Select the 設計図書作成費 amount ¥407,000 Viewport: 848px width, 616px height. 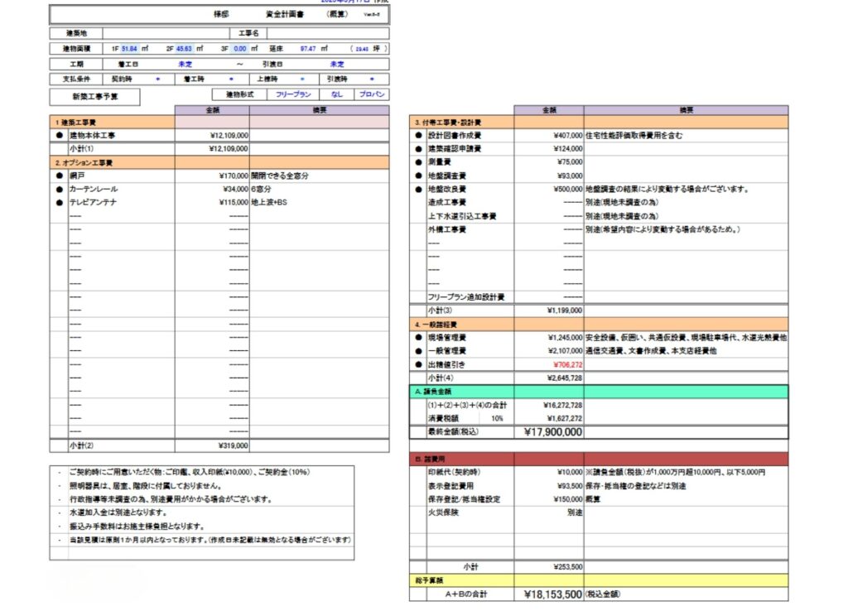(568, 135)
